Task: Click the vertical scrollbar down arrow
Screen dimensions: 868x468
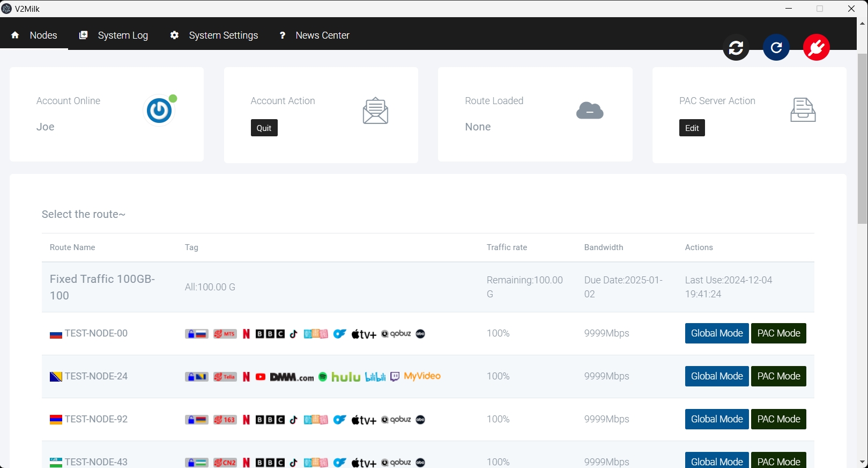Action: click(x=862, y=462)
